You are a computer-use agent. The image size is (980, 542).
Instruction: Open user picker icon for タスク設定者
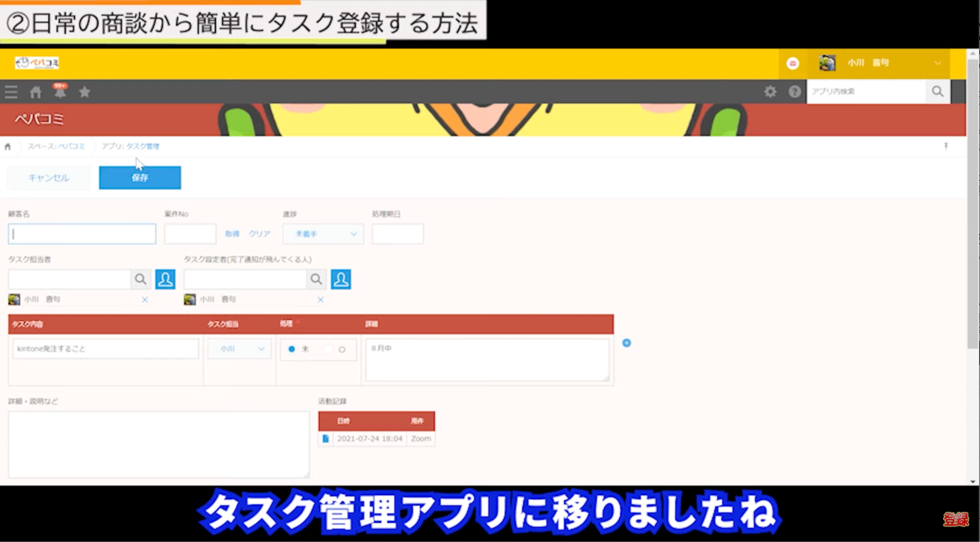pyautogui.click(x=341, y=279)
